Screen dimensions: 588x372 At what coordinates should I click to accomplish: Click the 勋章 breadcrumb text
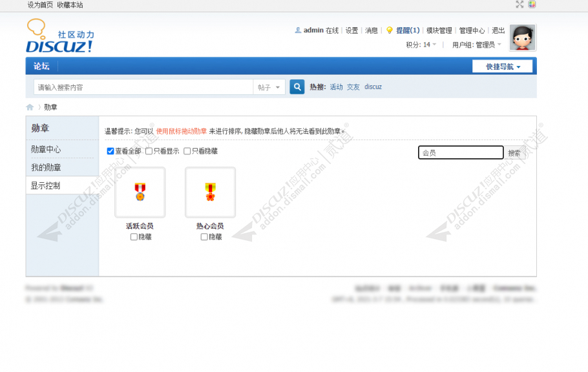50,107
